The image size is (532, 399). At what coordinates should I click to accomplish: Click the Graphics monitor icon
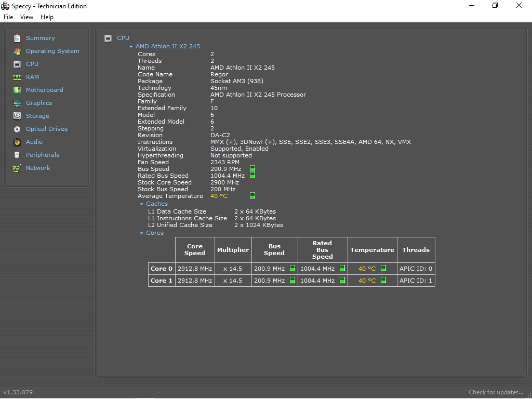click(x=17, y=103)
